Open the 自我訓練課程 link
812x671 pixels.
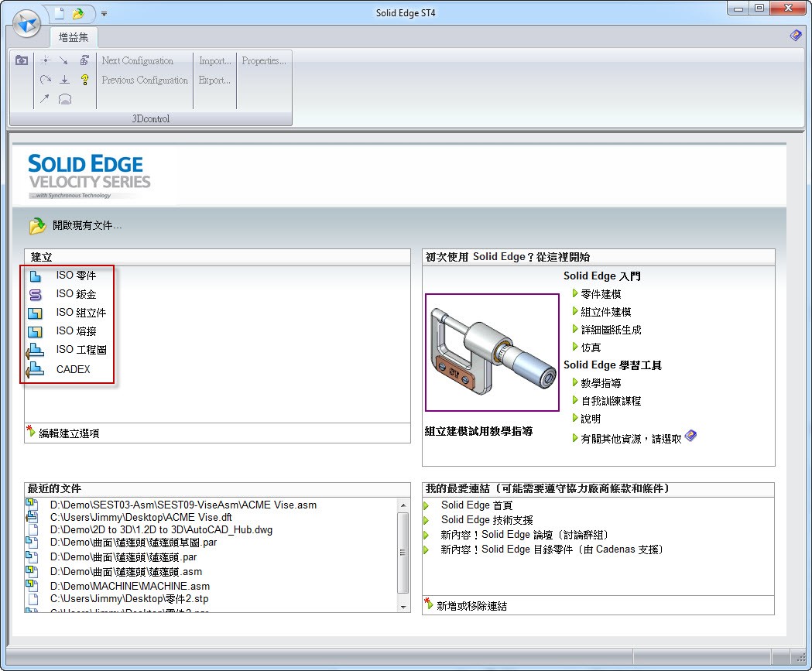pyautogui.click(x=611, y=401)
